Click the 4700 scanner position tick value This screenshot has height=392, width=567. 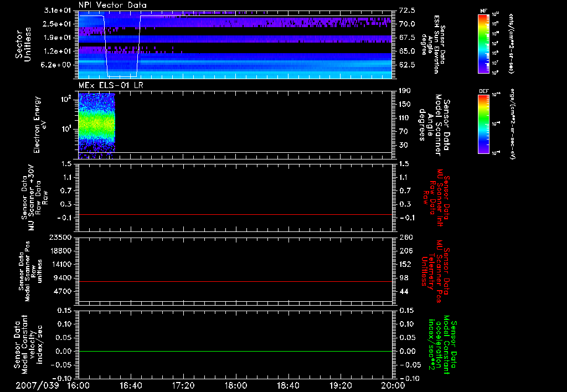pyautogui.click(x=61, y=291)
